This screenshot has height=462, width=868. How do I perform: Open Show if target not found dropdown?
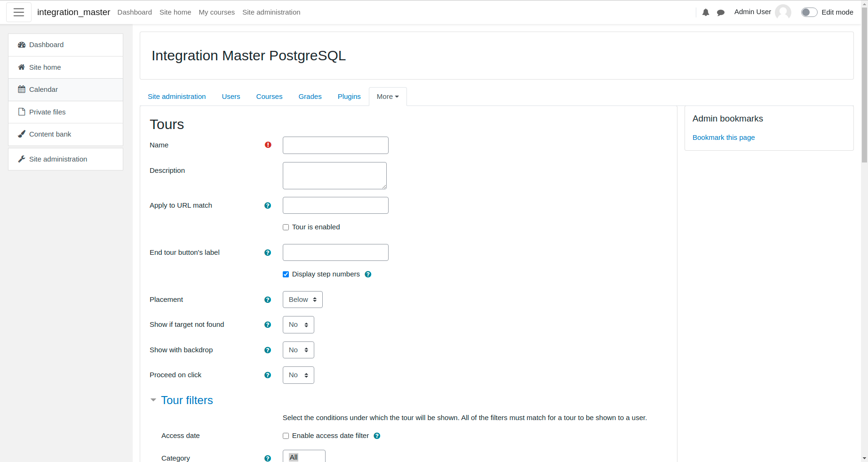tap(298, 325)
